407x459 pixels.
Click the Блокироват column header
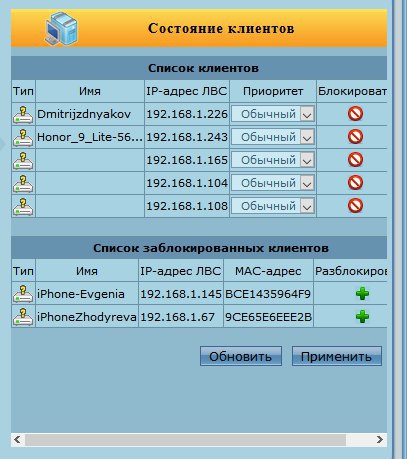(x=352, y=91)
